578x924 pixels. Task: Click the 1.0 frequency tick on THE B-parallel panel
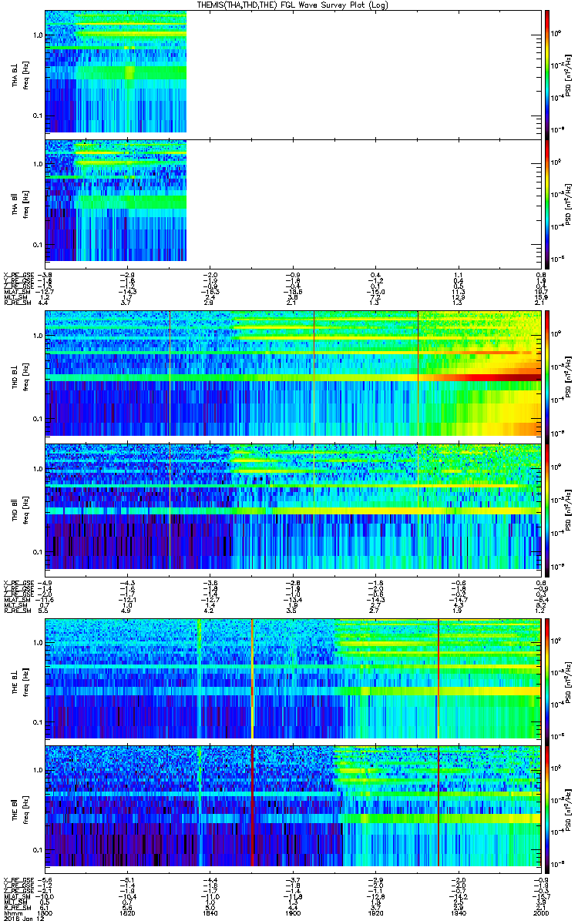coord(37,770)
